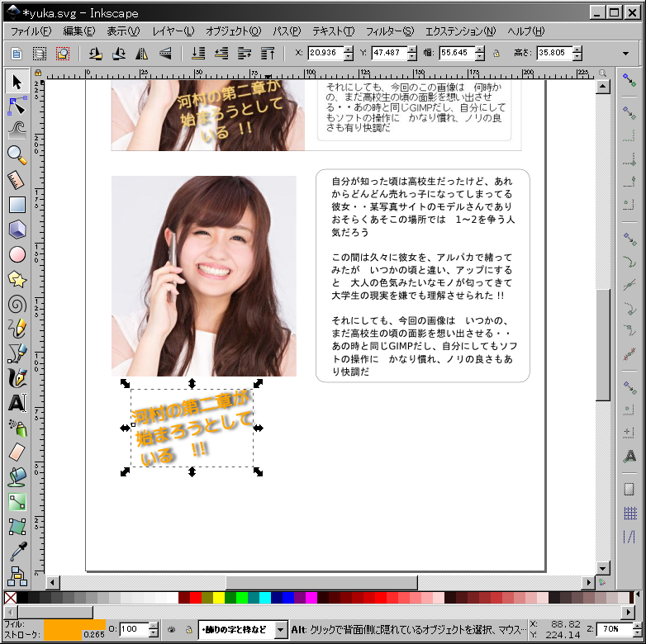Toggle text baseline snapping button
646x644 pixels.
click(629, 457)
